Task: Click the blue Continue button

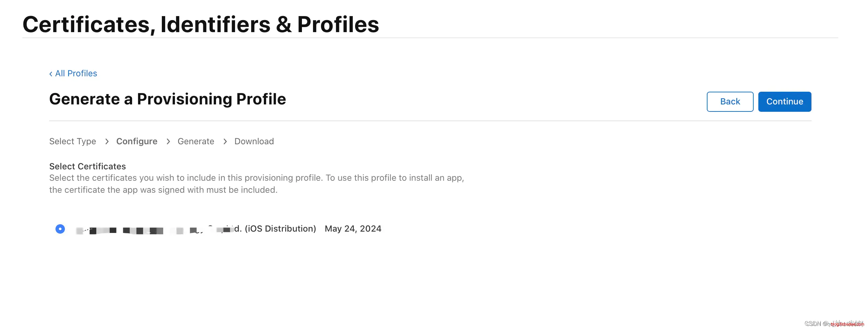Action: [x=784, y=101]
